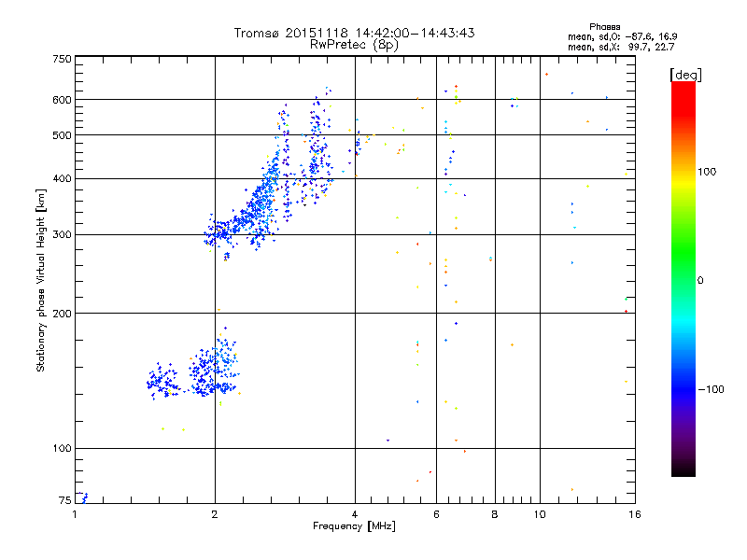Click y-axis tick label '75'
The image size is (747, 560).
65,500
